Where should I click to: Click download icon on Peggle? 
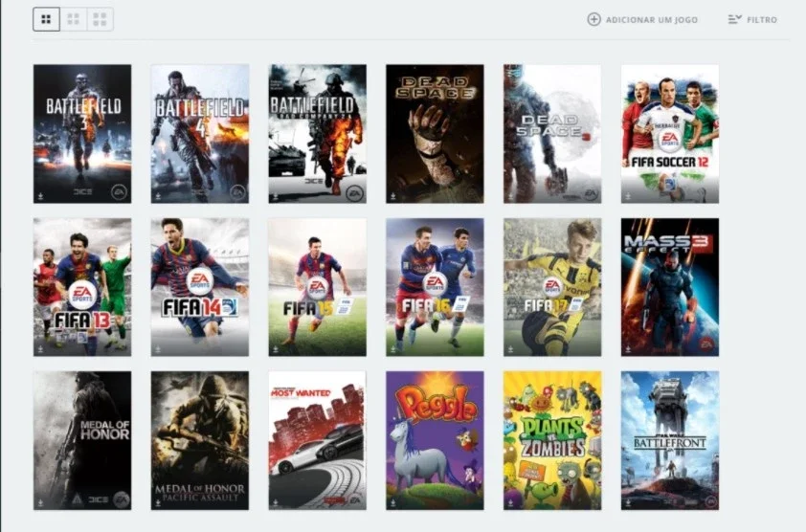click(393, 502)
